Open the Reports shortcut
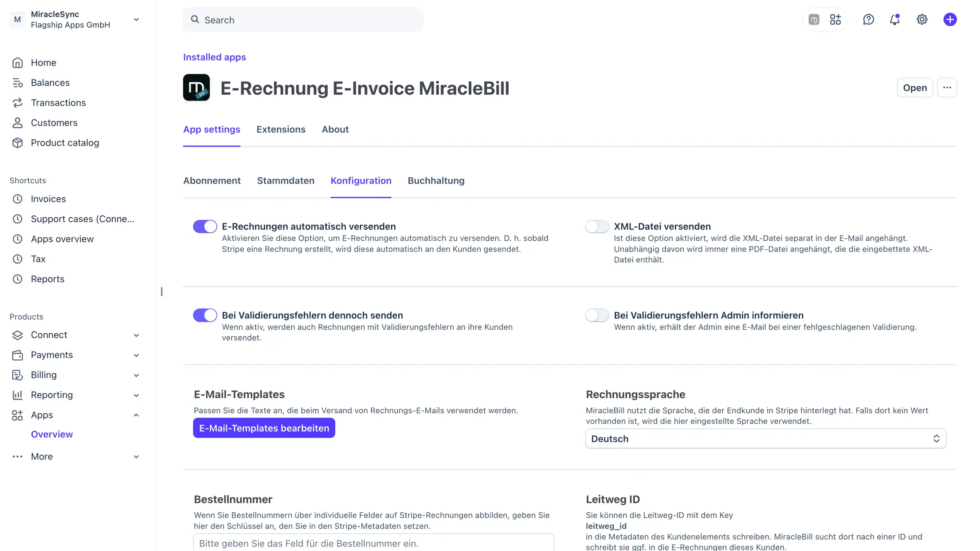Image resolution: width=980 pixels, height=551 pixels. pos(47,279)
